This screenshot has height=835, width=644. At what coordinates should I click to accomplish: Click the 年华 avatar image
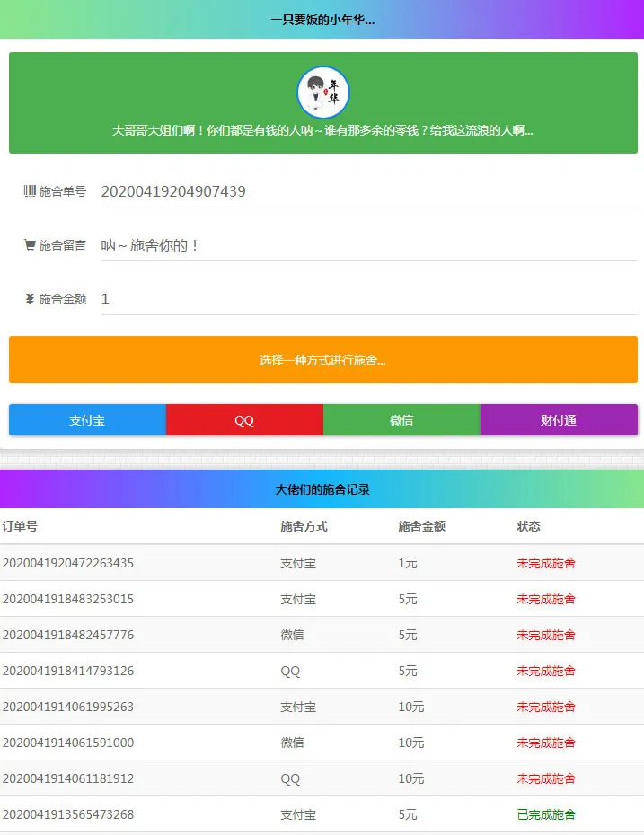click(x=322, y=92)
